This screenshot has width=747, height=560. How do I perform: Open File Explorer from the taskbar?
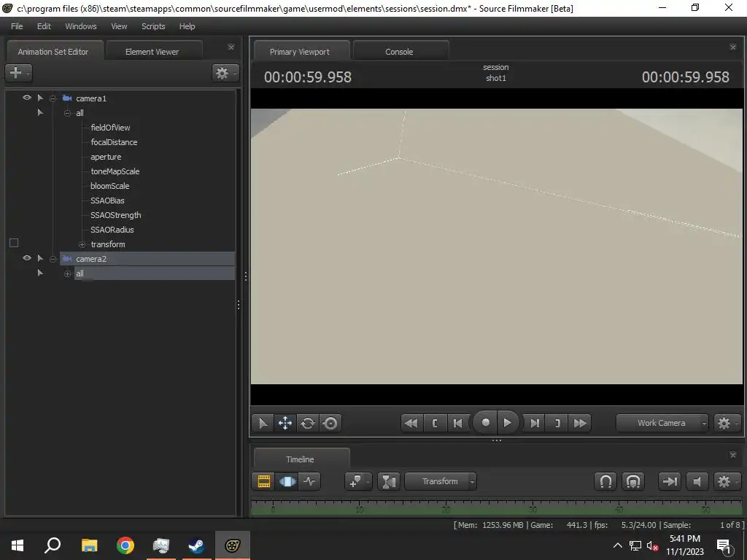(89, 545)
